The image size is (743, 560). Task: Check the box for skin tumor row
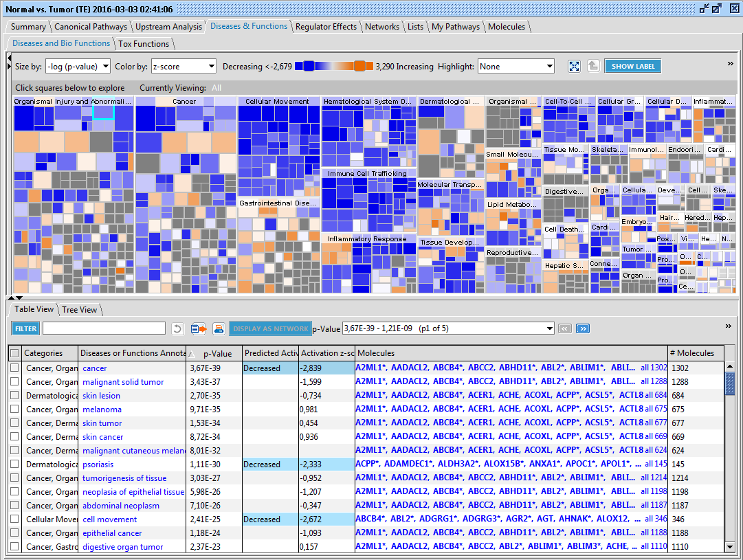click(x=14, y=423)
